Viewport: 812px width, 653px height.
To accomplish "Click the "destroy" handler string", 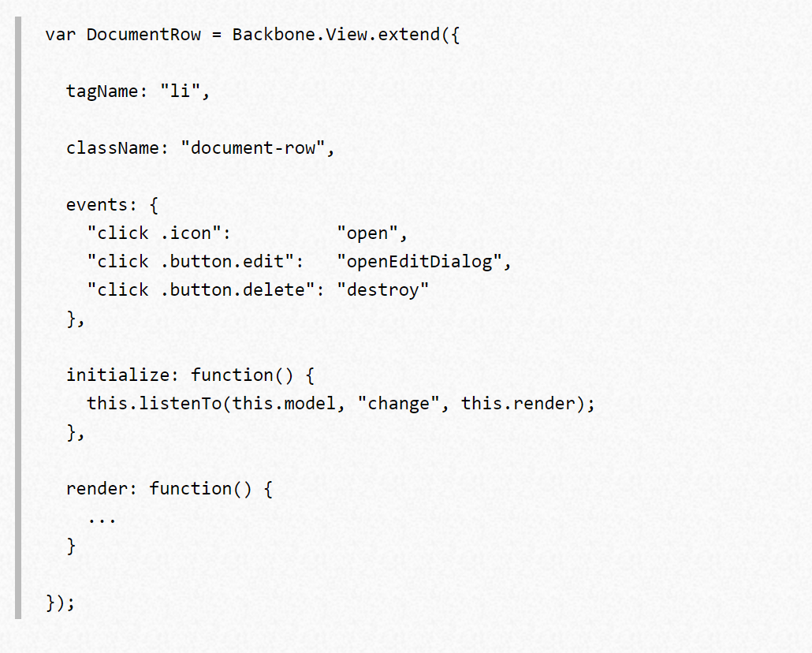I will (x=382, y=290).
